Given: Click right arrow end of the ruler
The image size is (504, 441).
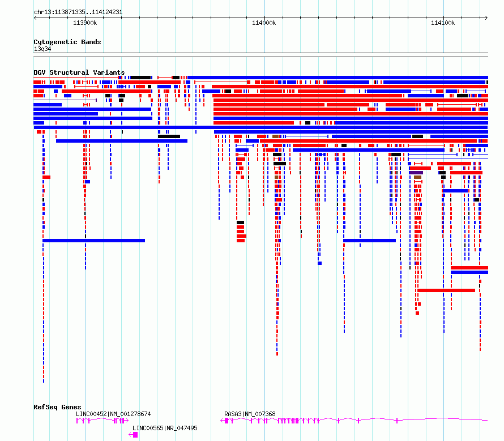Looking at the screenshot, I should pos(486,18).
